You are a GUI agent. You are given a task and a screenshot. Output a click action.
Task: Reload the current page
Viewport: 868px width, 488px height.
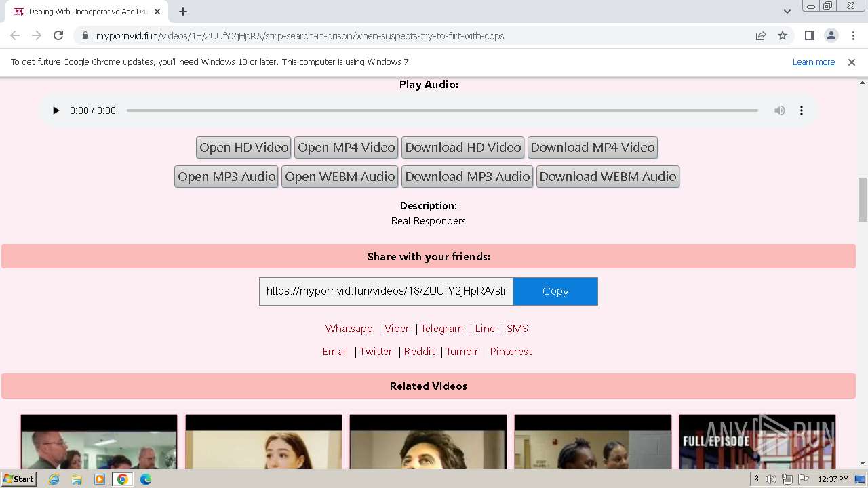(58, 36)
